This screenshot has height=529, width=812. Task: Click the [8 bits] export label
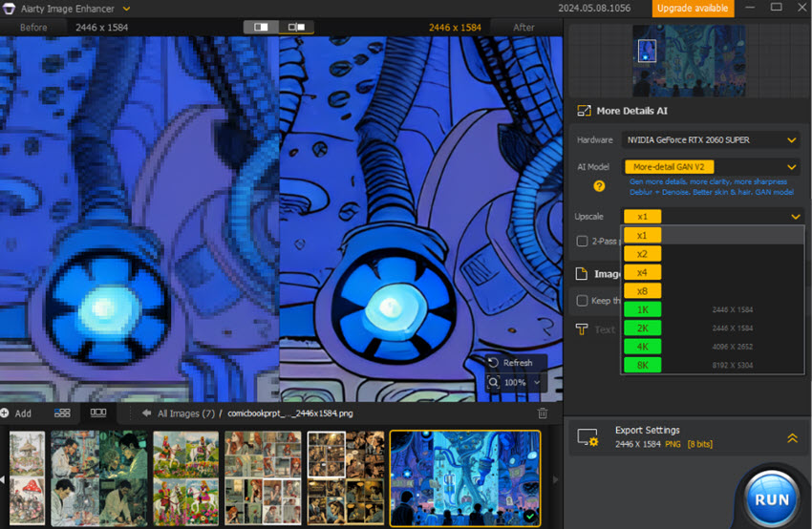699,444
